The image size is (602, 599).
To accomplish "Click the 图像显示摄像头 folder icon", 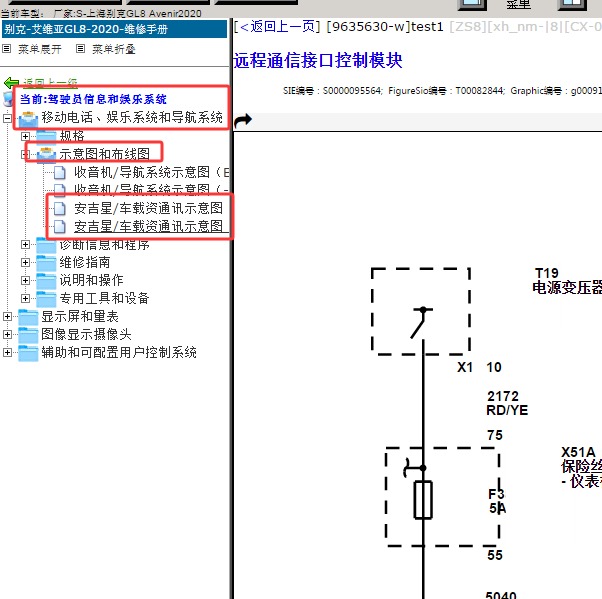I will click(x=28, y=335).
